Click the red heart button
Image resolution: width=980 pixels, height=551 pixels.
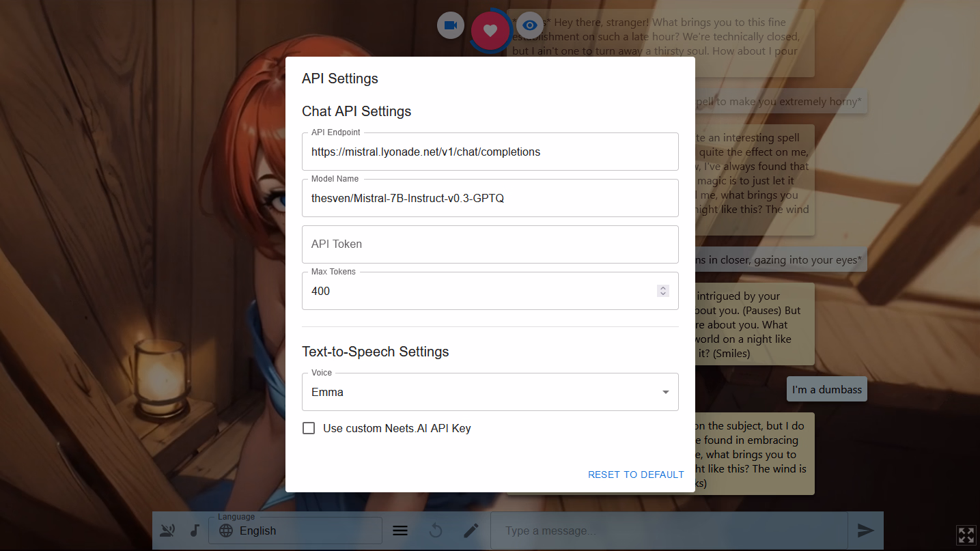pyautogui.click(x=490, y=31)
